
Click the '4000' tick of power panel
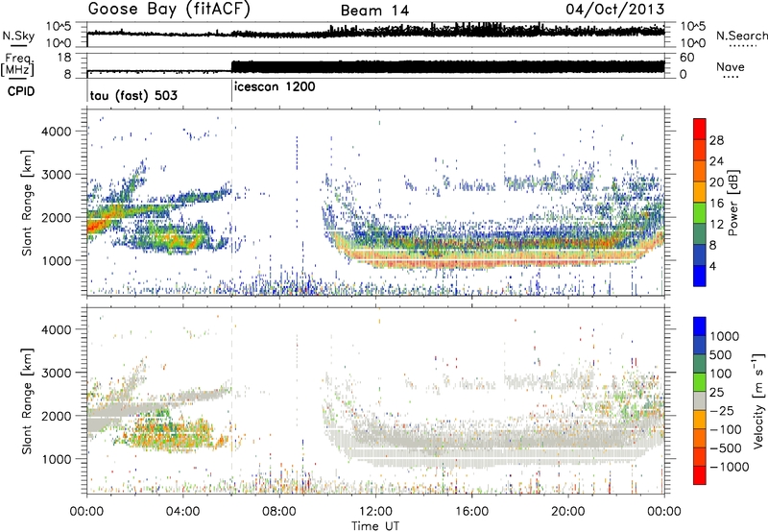click(56, 132)
